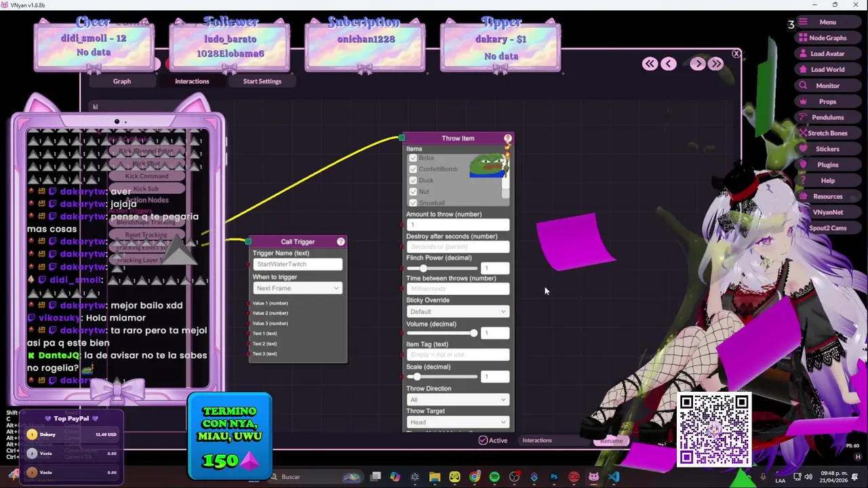Open the Spout2 Cams sidebar button
The image size is (868, 488).
click(827, 228)
